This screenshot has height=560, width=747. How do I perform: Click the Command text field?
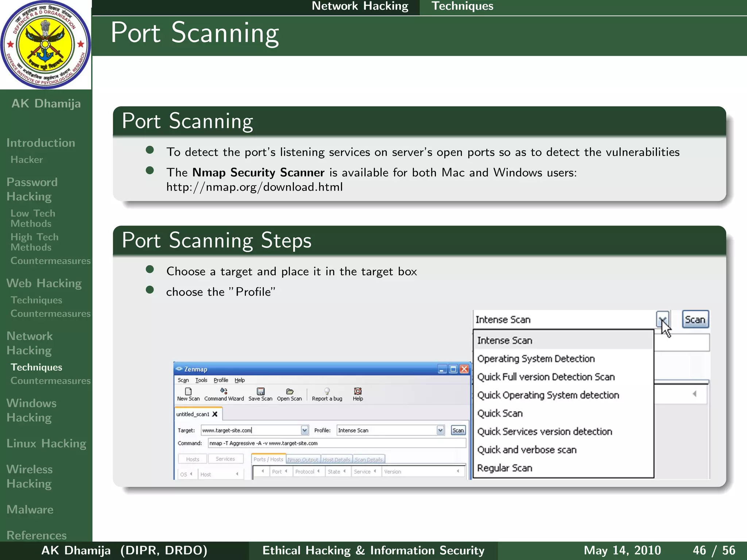pyautogui.click(x=336, y=443)
